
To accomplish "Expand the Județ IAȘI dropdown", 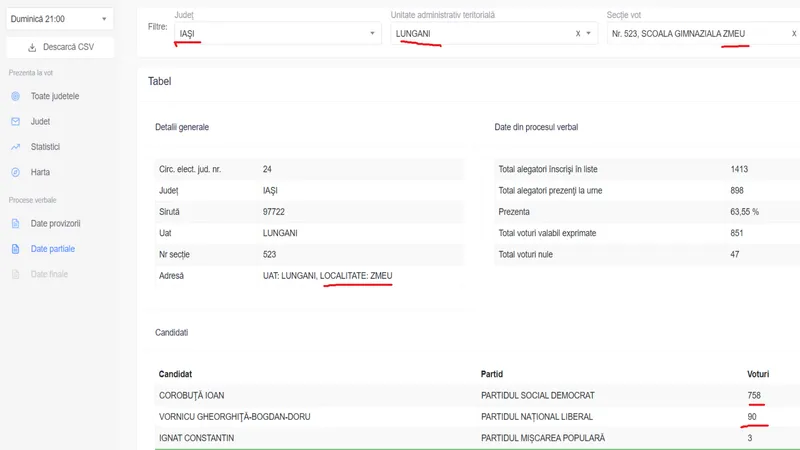I will (x=373, y=33).
